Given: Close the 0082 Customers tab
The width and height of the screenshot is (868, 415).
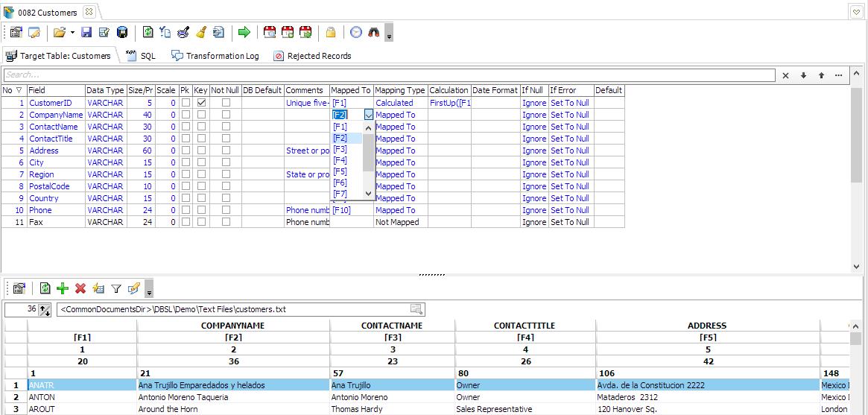Looking at the screenshot, I should (89, 12).
